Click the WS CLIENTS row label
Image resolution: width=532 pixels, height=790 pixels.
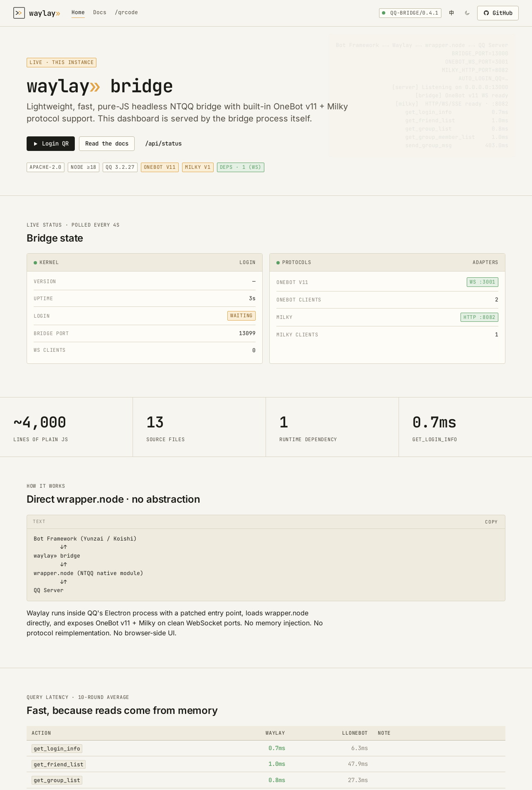49,350
